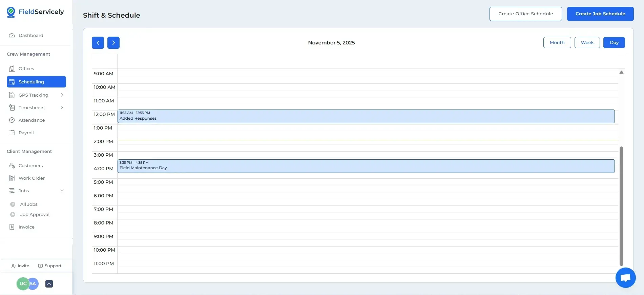Go to previous day arrow

98,43
